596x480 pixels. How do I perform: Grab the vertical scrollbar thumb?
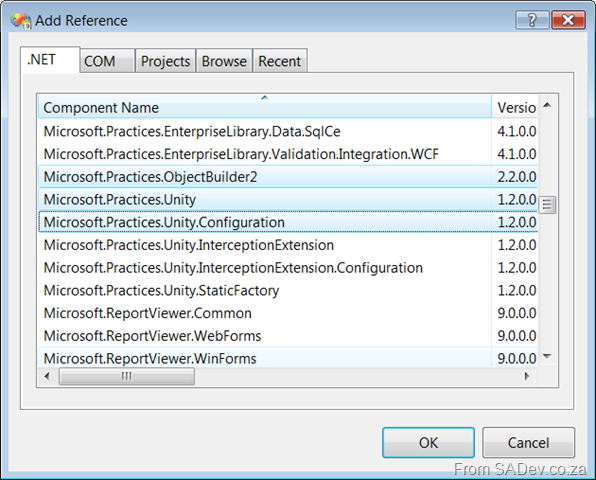[x=547, y=205]
